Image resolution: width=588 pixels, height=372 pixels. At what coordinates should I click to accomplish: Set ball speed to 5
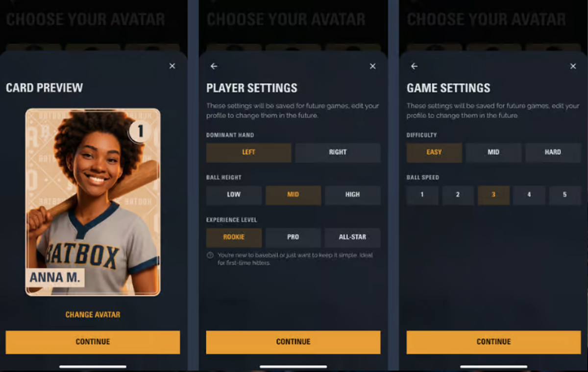pyautogui.click(x=564, y=195)
